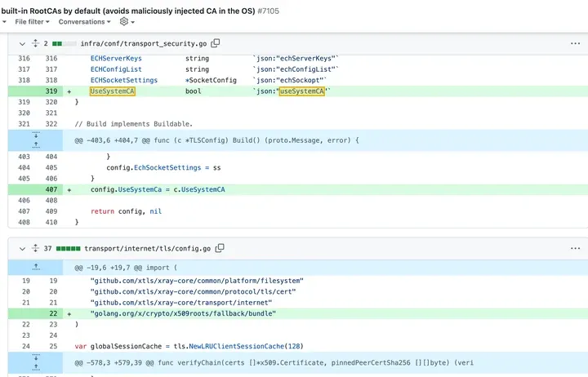Click the green diffstat bar of tls/config.go
Viewport: 588px width, 377px height.
68,248
